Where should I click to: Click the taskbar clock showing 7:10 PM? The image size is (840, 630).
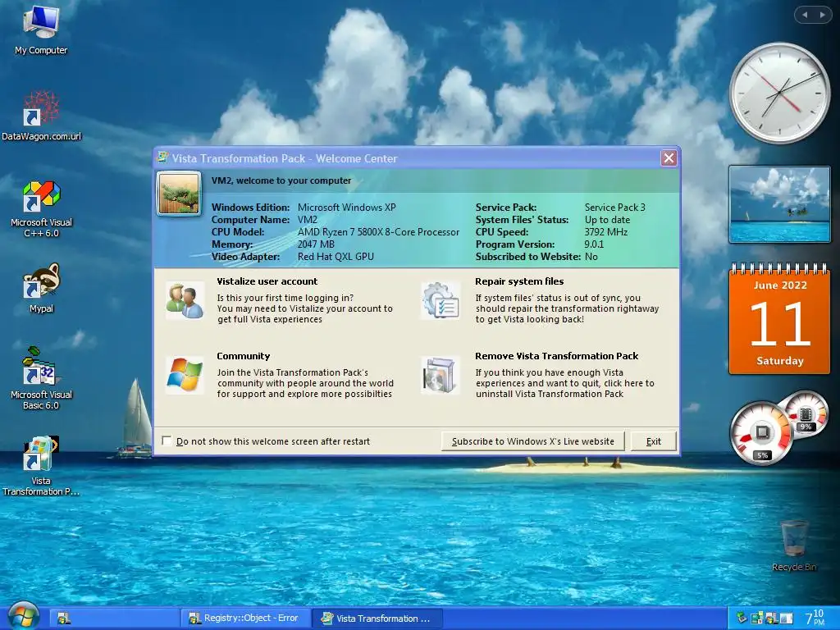tap(815, 617)
